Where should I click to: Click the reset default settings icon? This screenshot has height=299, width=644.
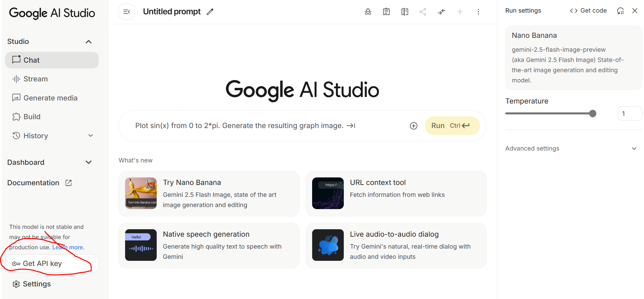tap(620, 11)
